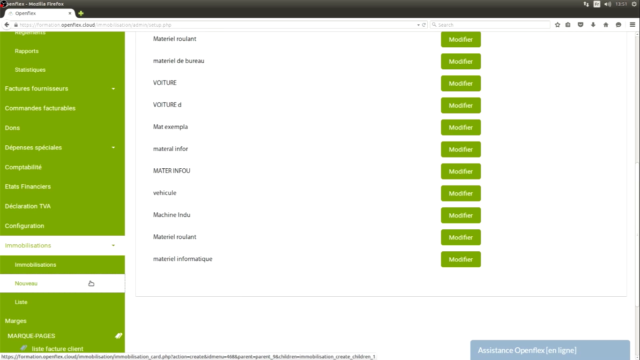
Task: Click Modifier for VOITURE d row
Action: click(x=460, y=106)
